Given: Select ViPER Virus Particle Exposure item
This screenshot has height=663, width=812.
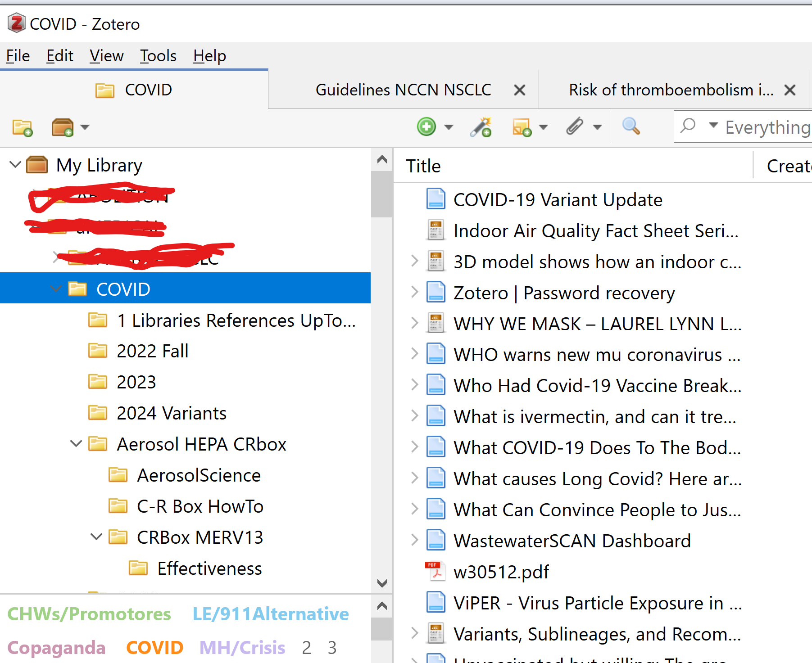Looking at the screenshot, I should click(597, 603).
